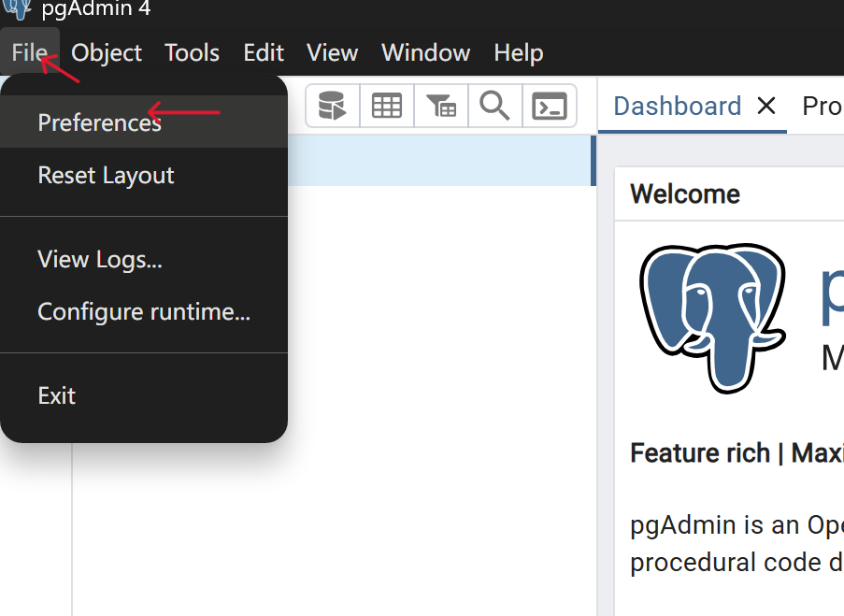Choose Preferences from File menu

[x=144, y=122]
